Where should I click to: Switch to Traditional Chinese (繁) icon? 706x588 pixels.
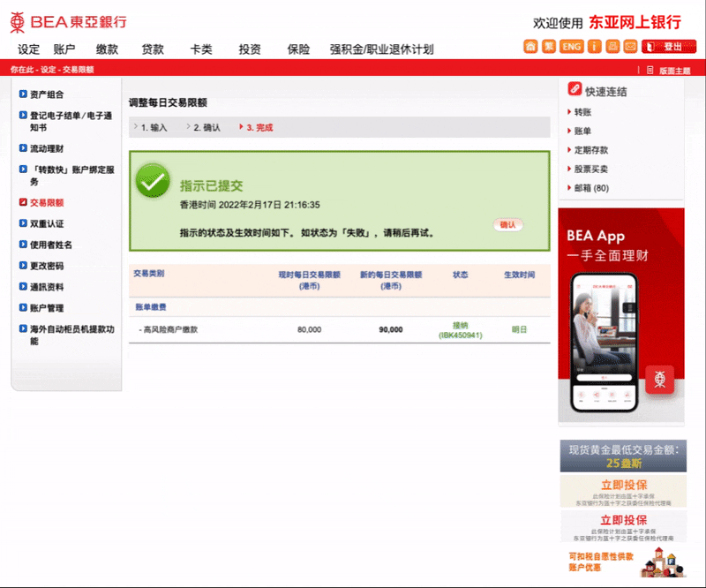click(548, 47)
